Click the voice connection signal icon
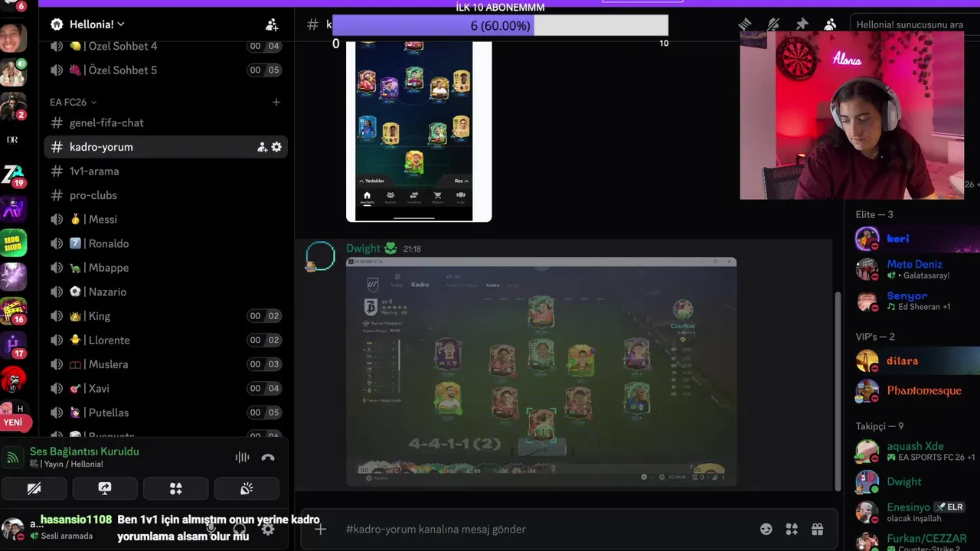The width and height of the screenshot is (980, 551). click(13, 458)
